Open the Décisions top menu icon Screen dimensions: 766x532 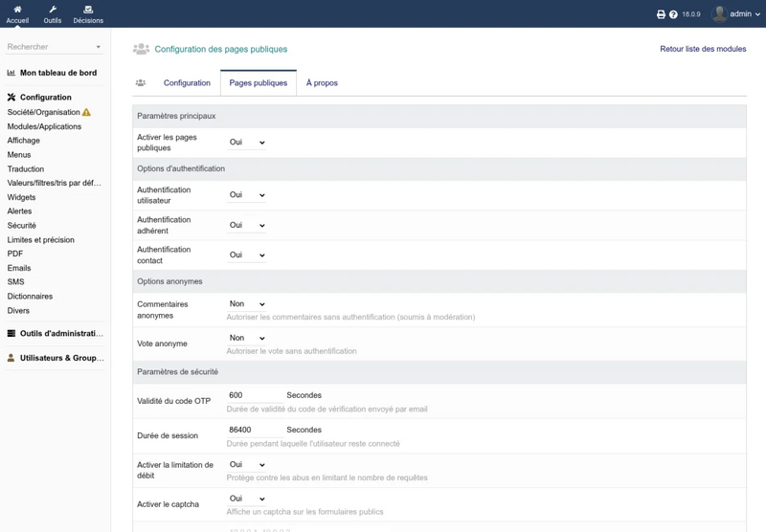tap(88, 10)
